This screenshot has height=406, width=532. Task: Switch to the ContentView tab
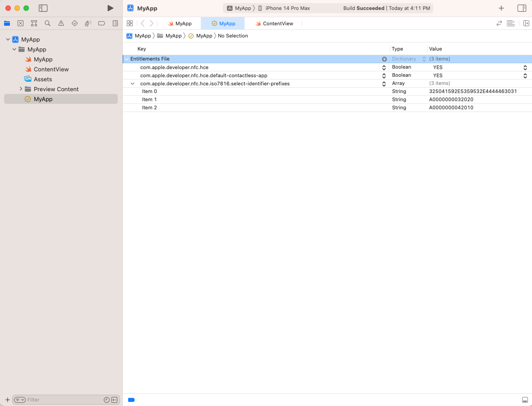pyautogui.click(x=274, y=23)
